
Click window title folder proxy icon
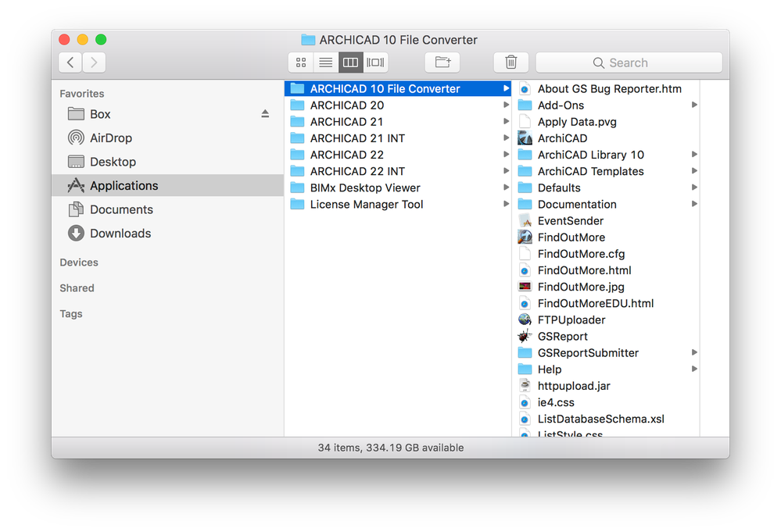pos(308,39)
